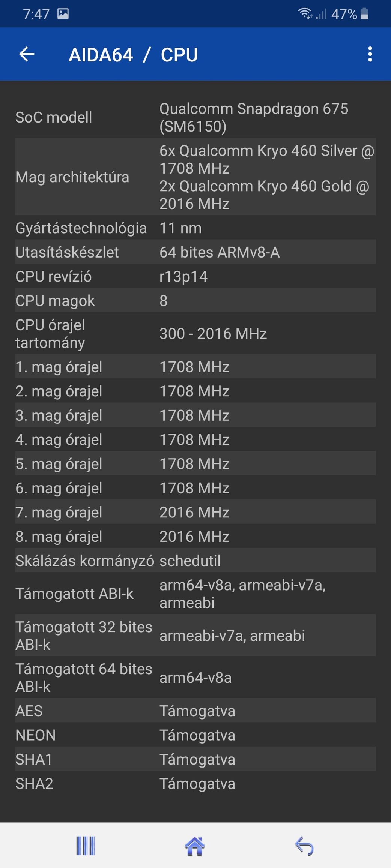Tap the Utasításkészlet row
Image resolution: width=391 pixels, height=868 pixels.
[195, 252]
